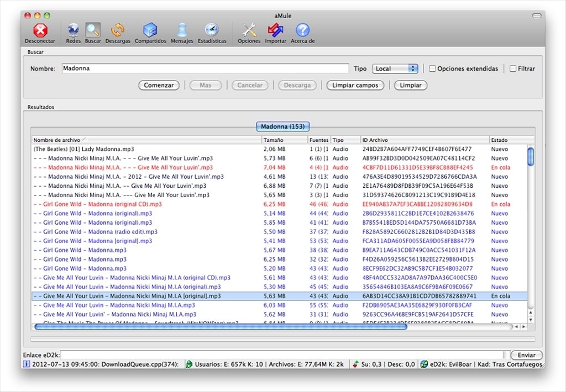Enable the Opciones extendidas checkbox
This screenshot has width=566, height=392.
pyautogui.click(x=432, y=68)
